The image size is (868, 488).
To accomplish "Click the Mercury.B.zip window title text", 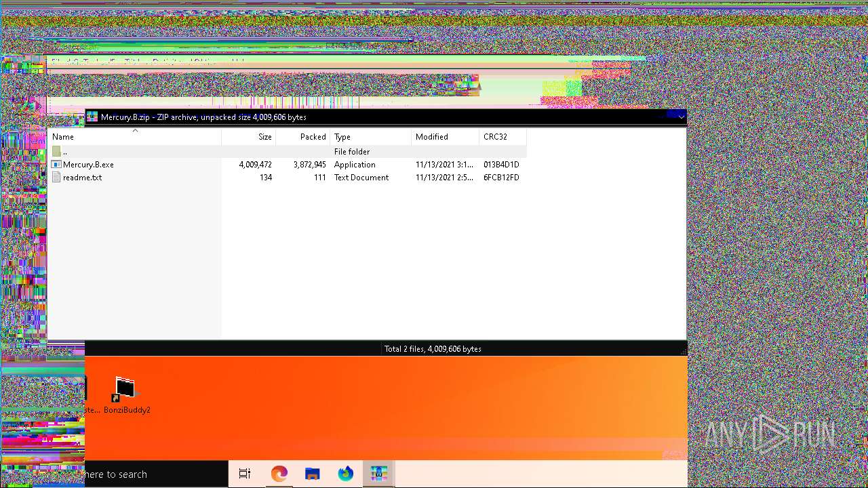I will tap(203, 117).
